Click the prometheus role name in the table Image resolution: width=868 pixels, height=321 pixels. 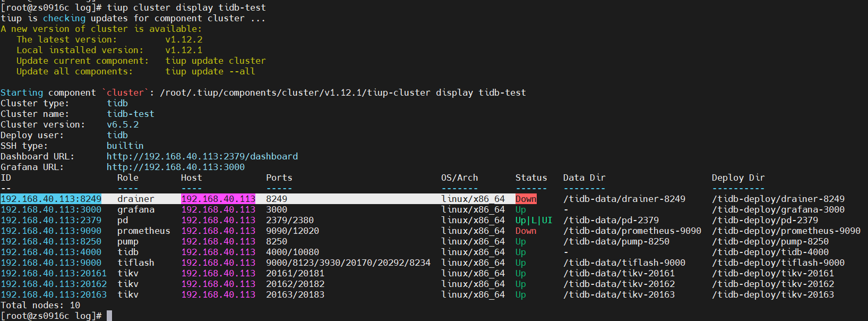pos(143,231)
